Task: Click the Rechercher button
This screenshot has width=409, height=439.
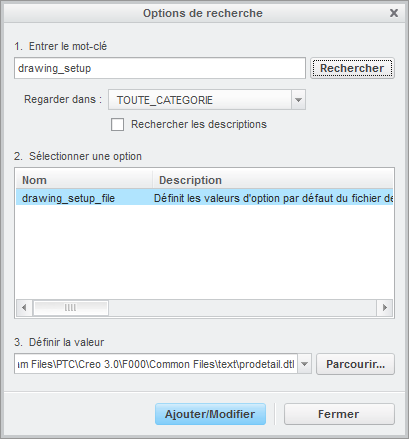Action: coord(352,68)
